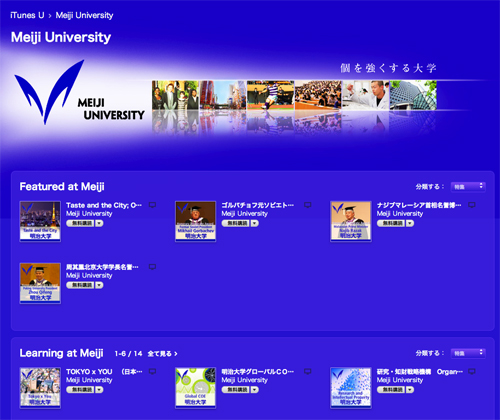
Task: Expand options arrow for 明治大学グローバルCO item
Action: point(255,390)
